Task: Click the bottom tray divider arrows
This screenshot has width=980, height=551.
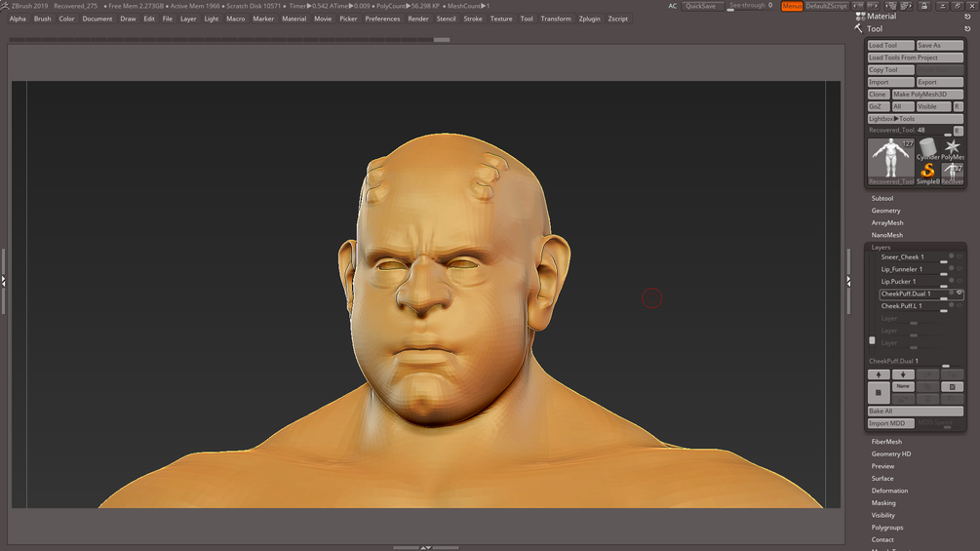Action: [425, 548]
